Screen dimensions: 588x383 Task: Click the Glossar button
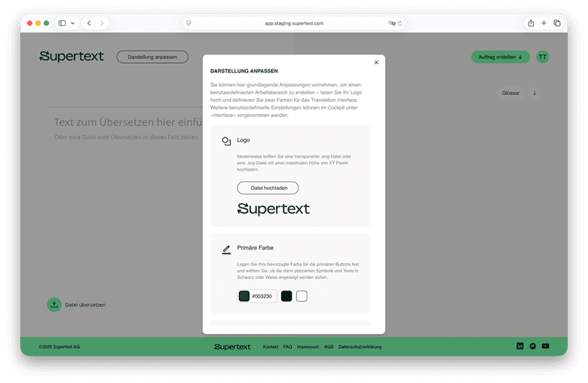[x=510, y=93]
